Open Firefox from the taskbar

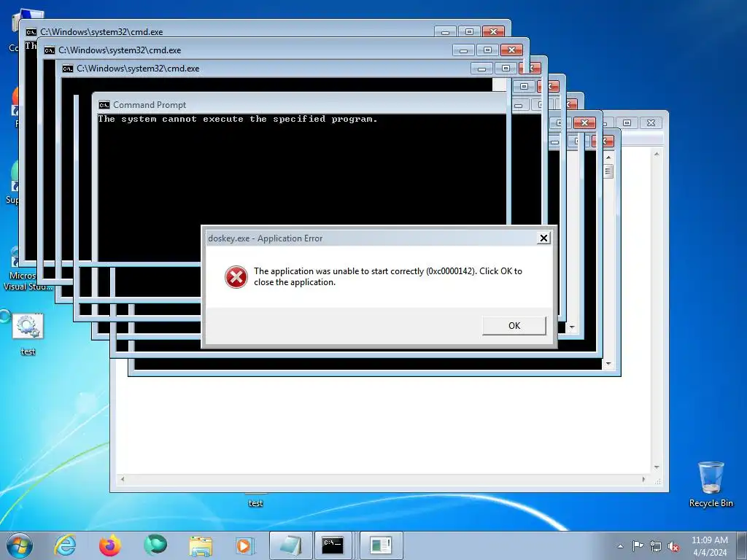(110, 545)
